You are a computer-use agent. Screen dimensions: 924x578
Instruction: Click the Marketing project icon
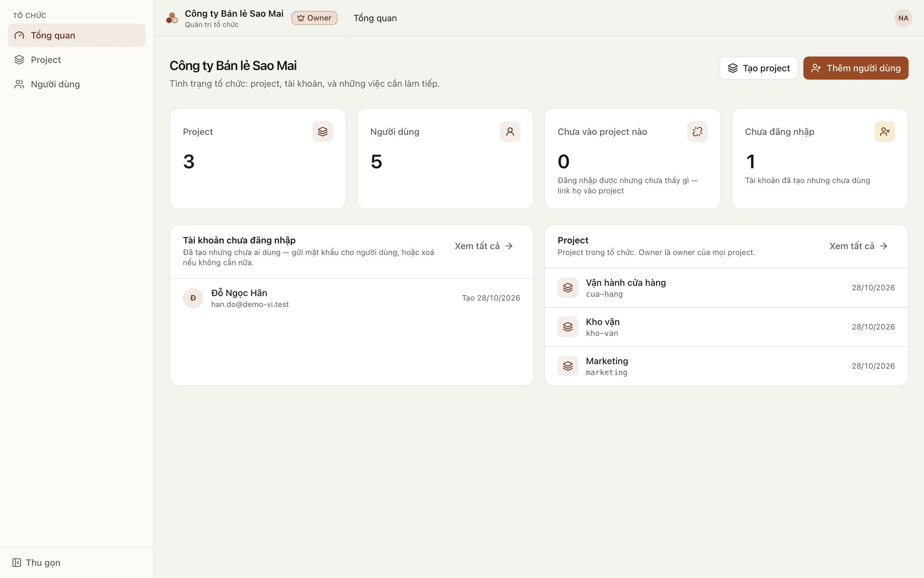568,366
